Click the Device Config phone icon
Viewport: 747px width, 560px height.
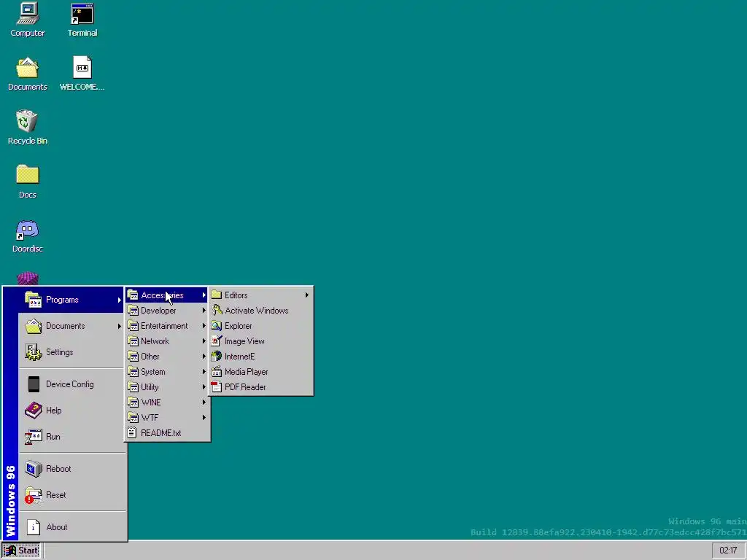[34, 384]
